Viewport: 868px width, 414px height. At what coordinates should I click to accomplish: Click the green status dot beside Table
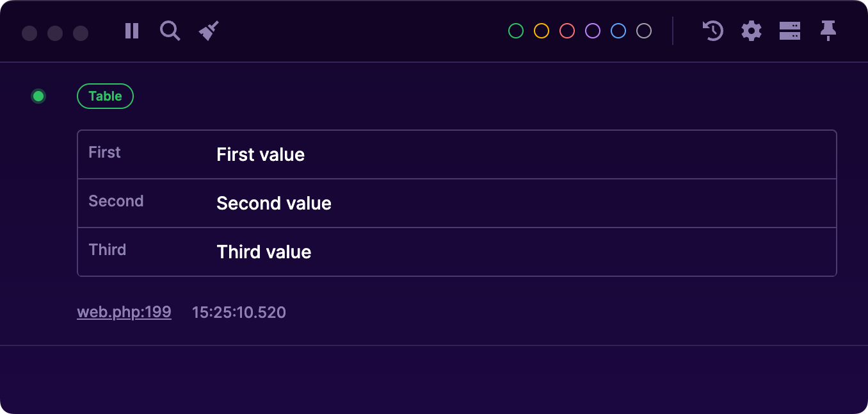point(38,96)
